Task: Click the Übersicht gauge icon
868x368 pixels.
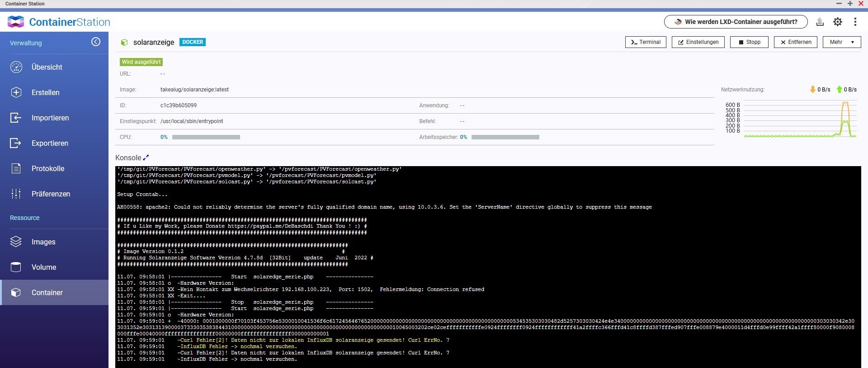Action: coord(16,67)
